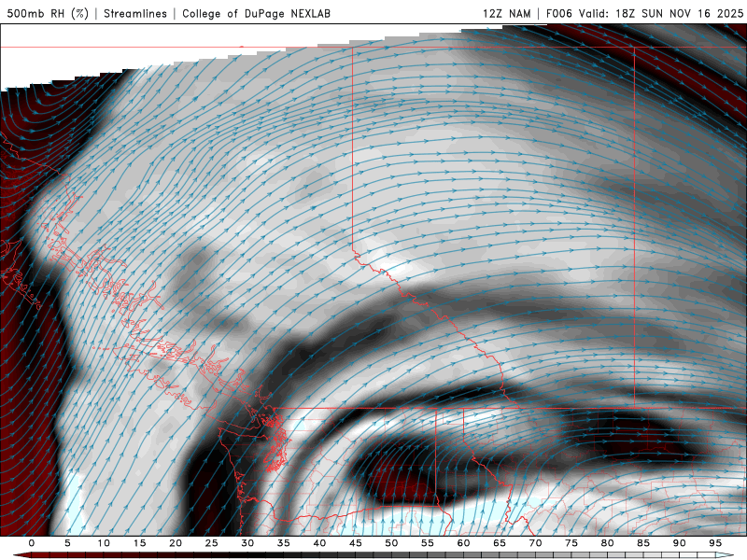Screen dimensions: 747x560
Task: Click the "85" legend number
Action: [x=643, y=543]
